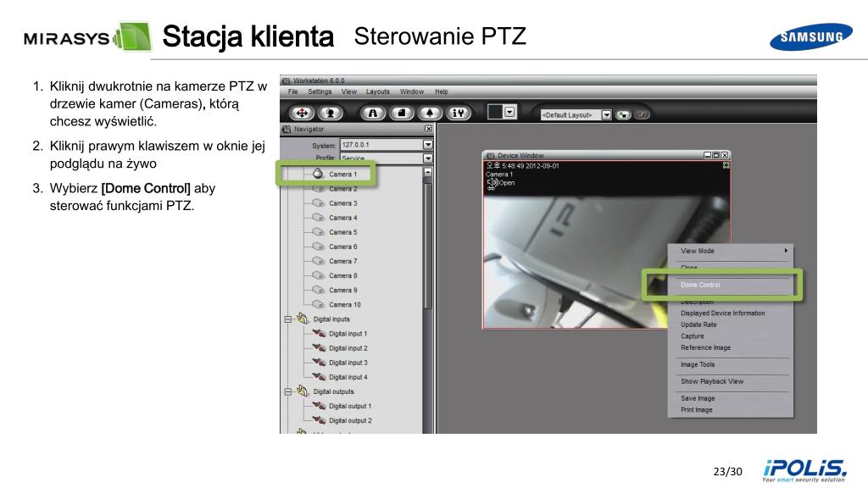Click the camera icon beside Camera 8
The height and width of the screenshot is (488, 868).
(x=318, y=275)
